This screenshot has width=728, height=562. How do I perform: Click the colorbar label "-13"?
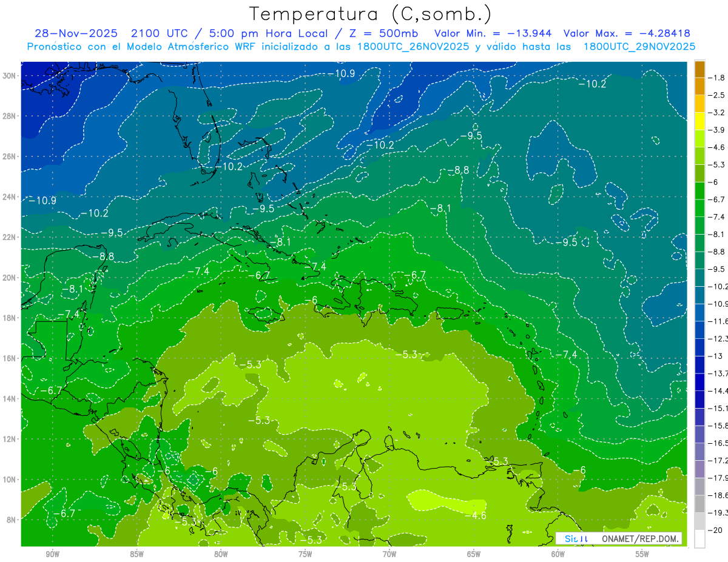click(x=715, y=356)
